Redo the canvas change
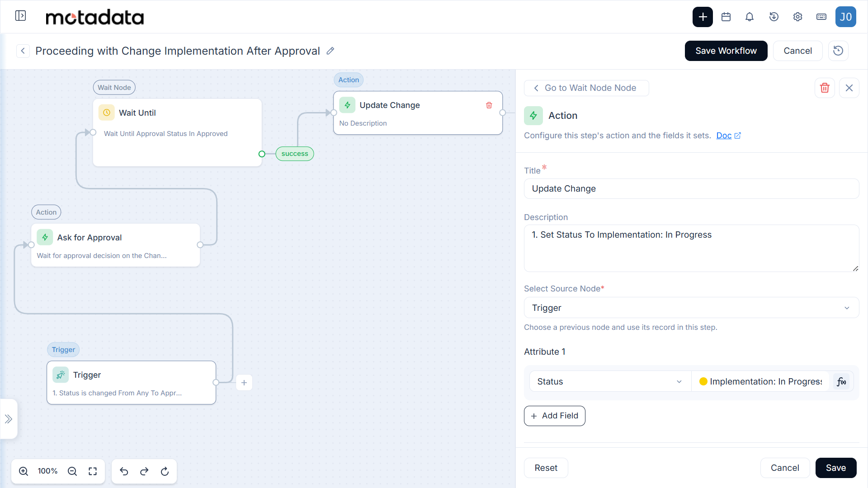The image size is (868, 488). [144, 471]
